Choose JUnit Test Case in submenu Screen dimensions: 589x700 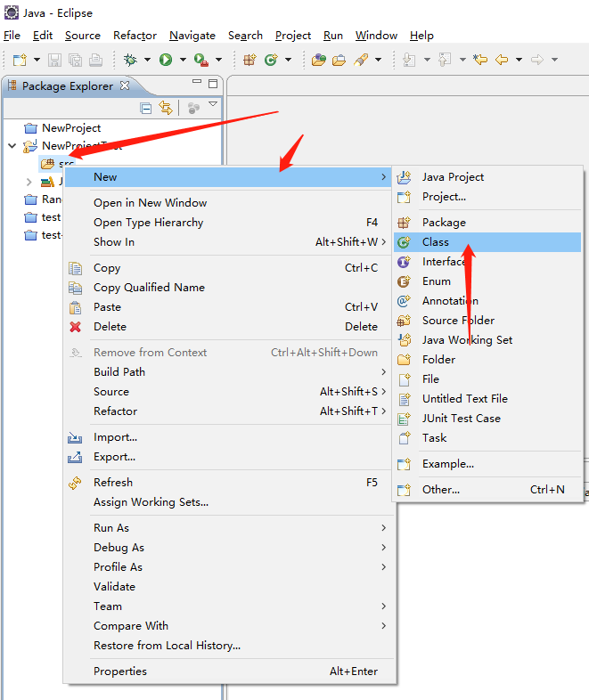click(x=461, y=419)
